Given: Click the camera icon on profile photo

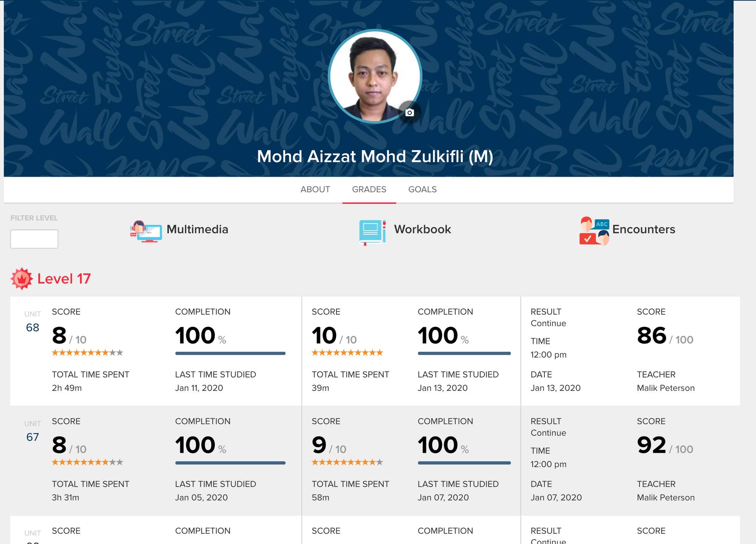Looking at the screenshot, I should (x=409, y=112).
